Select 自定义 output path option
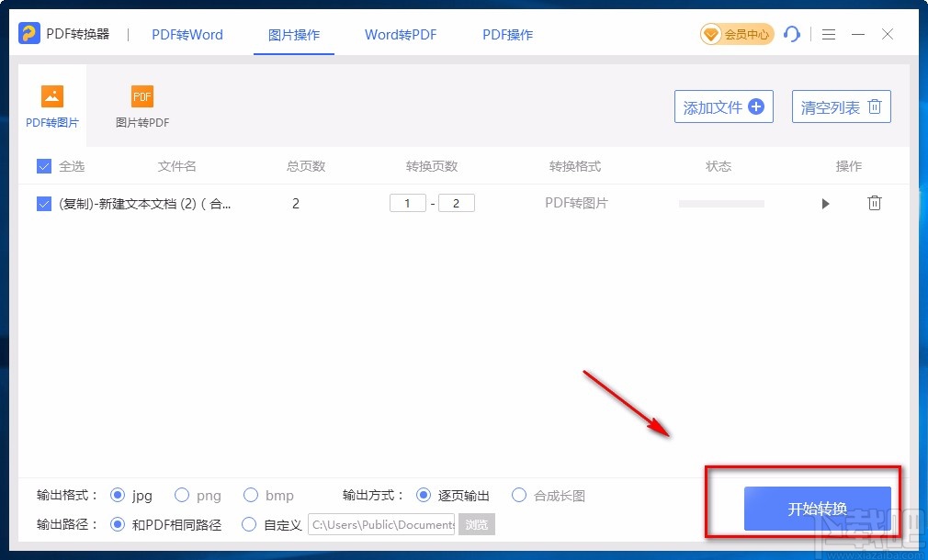The height and width of the screenshot is (560, 928). click(x=249, y=524)
